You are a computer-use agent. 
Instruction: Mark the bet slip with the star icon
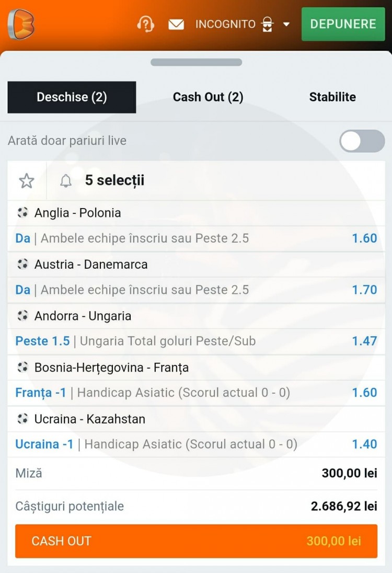click(27, 181)
